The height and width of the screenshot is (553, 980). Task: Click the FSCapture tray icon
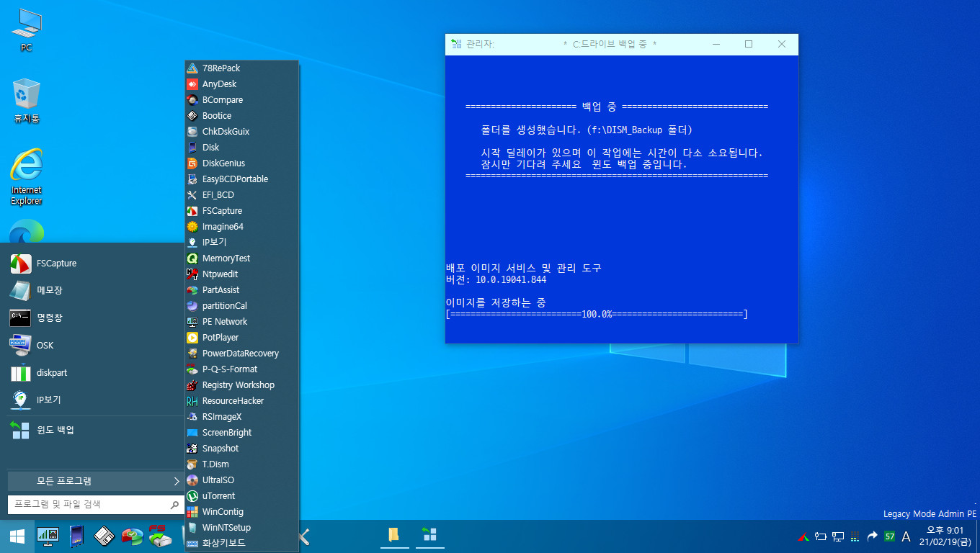pyautogui.click(x=803, y=536)
